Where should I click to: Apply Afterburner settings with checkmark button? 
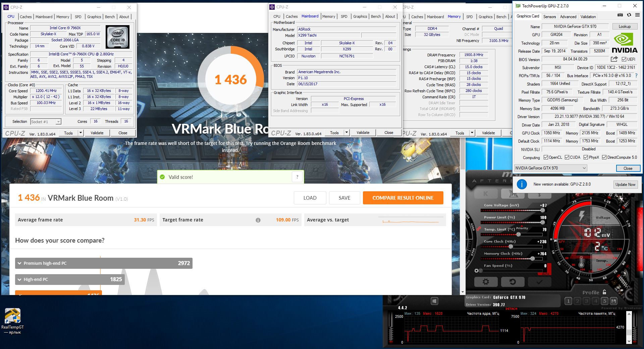point(539,282)
